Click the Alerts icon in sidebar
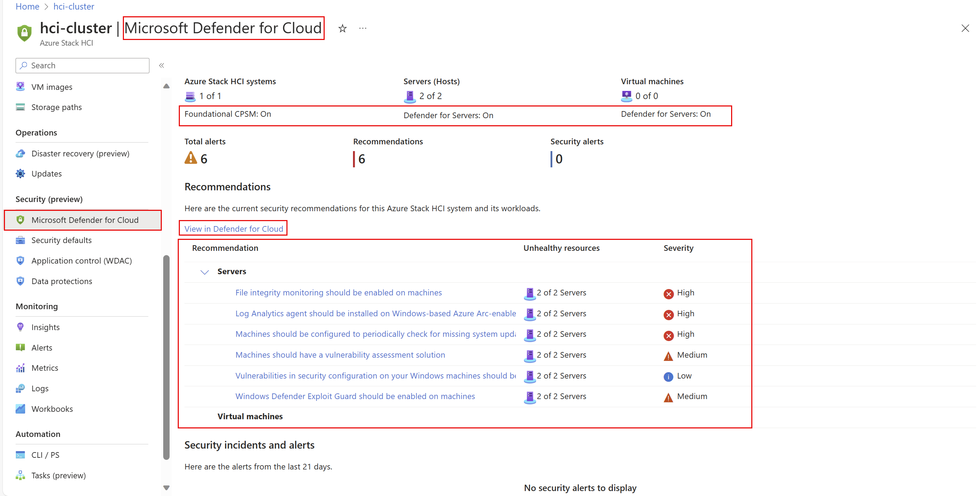Image resolution: width=980 pixels, height=496 pixels. click(21, 348)
